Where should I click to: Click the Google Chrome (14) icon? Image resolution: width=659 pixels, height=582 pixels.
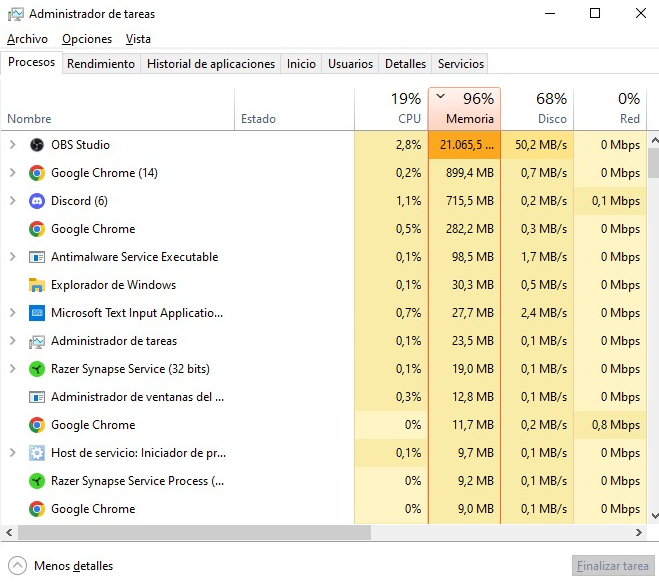(37, 173)
